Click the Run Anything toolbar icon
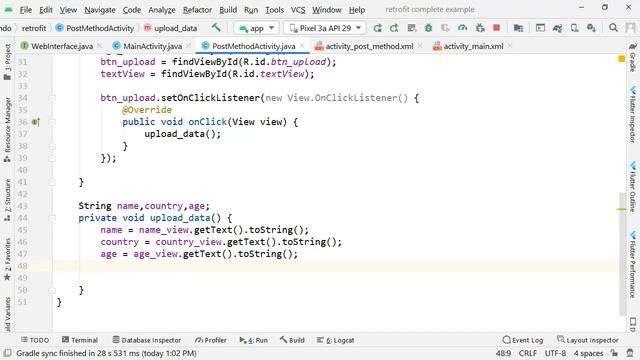 click(540, 28)
